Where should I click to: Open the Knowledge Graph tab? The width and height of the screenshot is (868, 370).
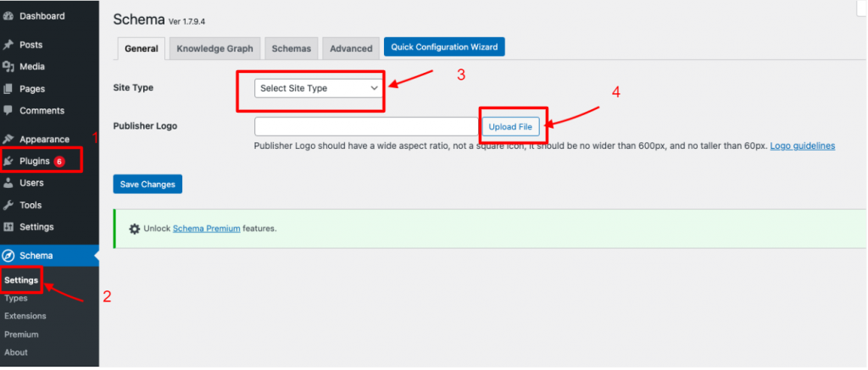[x=214, y=48]
